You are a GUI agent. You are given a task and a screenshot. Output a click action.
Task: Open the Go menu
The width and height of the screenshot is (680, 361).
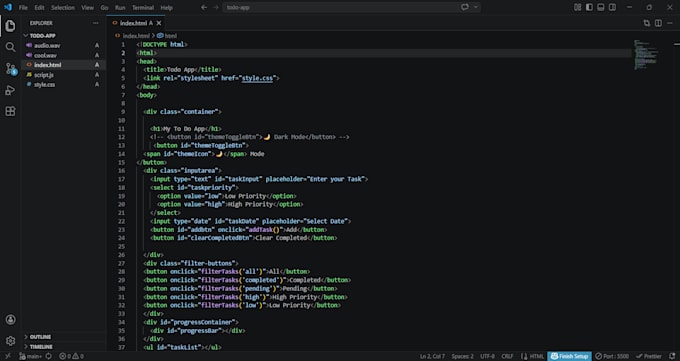point(104,7)
